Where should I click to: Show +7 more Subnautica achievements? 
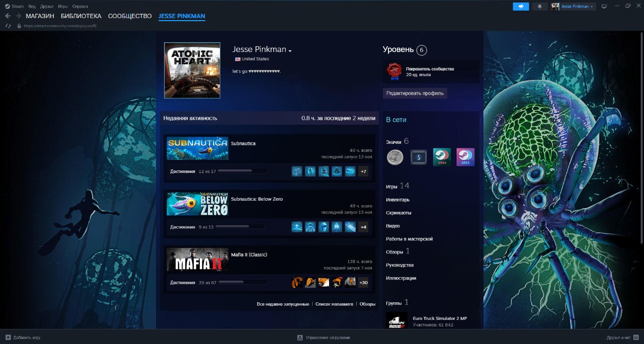click(x=363, y=171)
